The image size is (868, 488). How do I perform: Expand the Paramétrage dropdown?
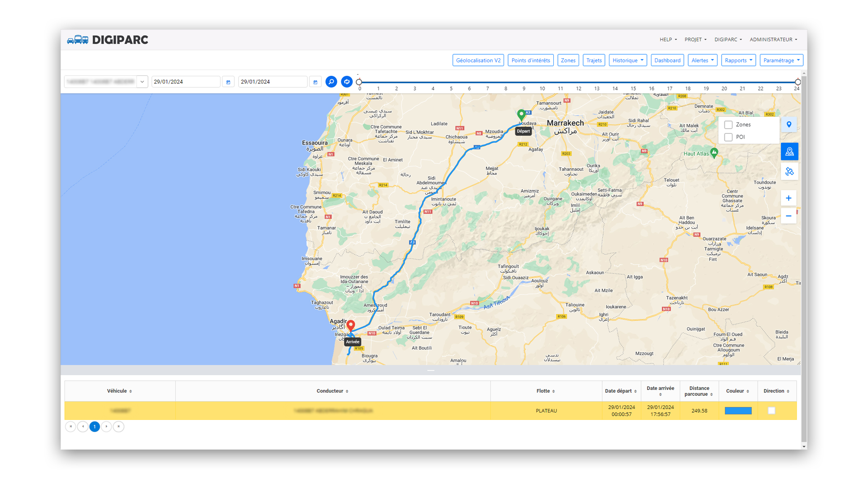coord(782,60)
